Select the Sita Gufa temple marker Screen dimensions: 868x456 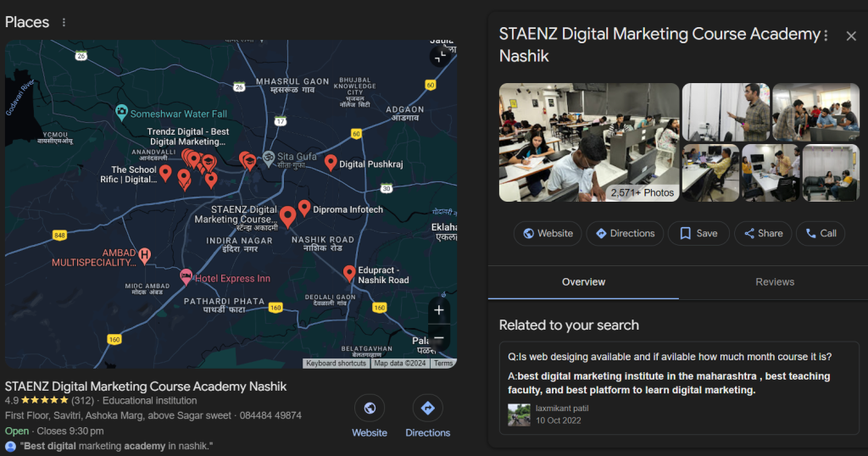269,158
